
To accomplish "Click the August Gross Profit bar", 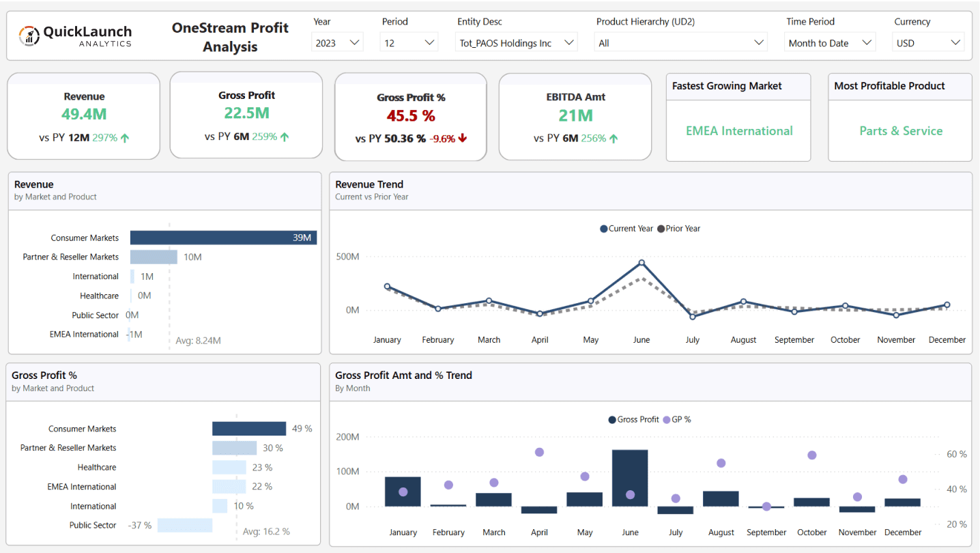I will pos(721,498).
